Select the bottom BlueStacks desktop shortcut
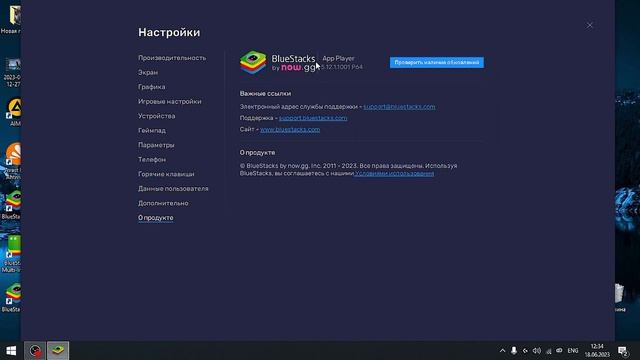640x360 pixels. (12, 298)
